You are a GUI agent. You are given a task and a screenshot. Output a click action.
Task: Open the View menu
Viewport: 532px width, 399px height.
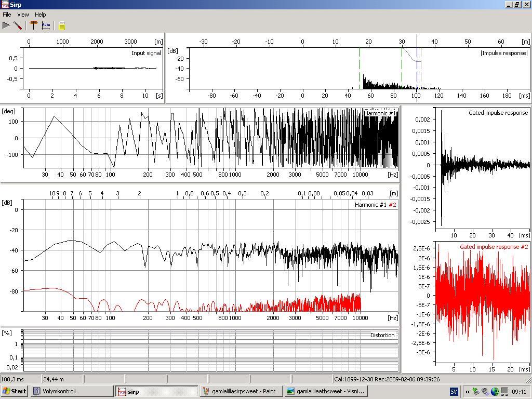pos(23,15)
